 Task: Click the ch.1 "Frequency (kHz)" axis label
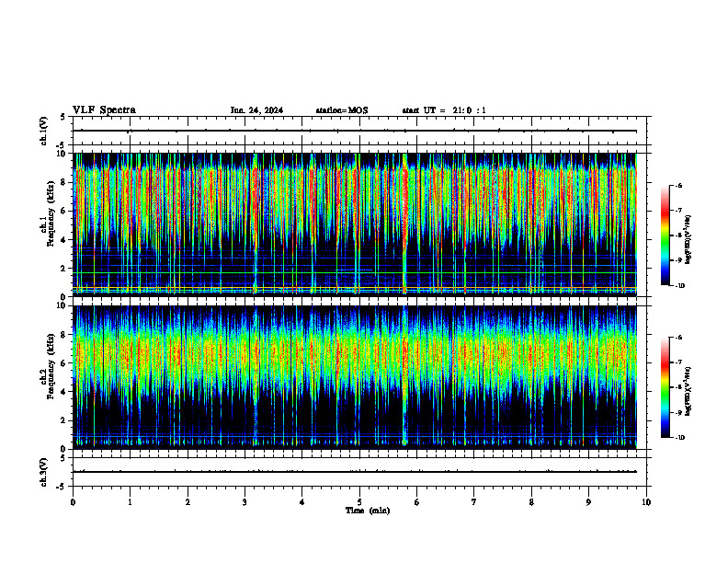click(51, 213)
